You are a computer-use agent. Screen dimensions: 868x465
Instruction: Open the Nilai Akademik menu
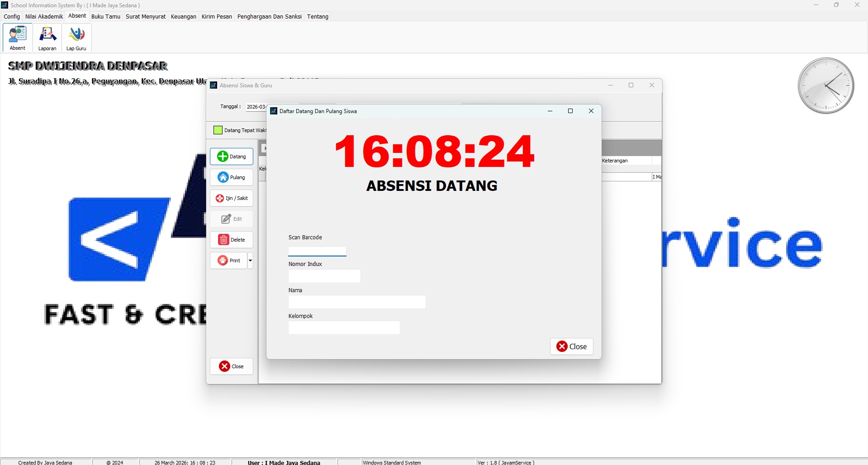click(44, 17)
